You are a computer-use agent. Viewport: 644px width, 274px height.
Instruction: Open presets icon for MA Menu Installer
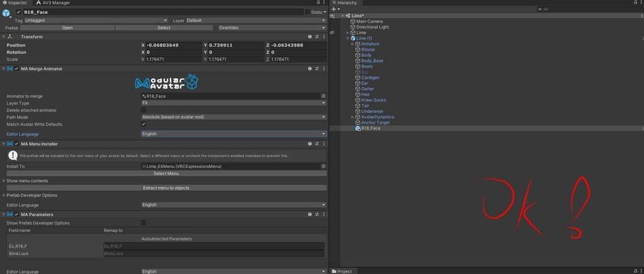[317, 144]
